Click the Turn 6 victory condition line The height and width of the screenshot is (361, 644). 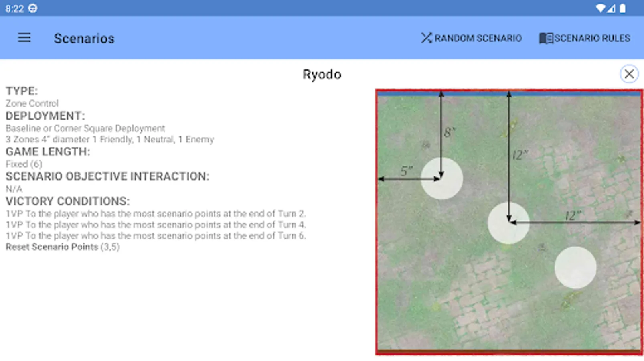pos(156,236)
